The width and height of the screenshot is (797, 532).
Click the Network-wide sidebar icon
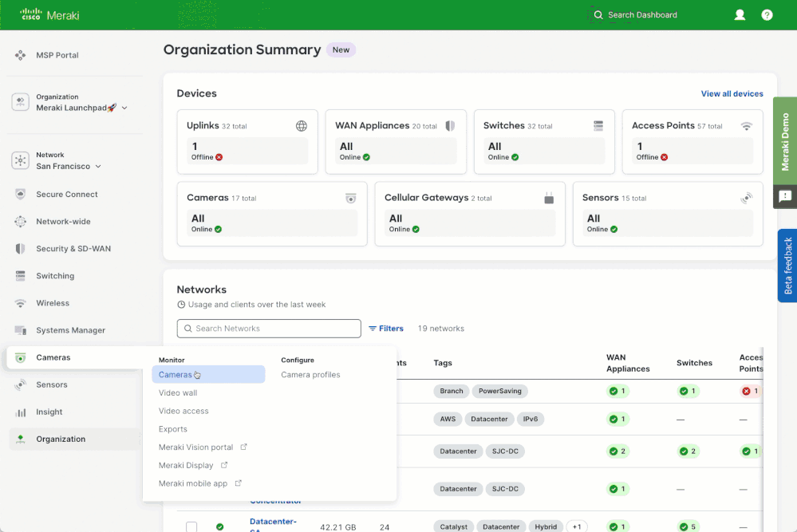(x=20, y=222)
